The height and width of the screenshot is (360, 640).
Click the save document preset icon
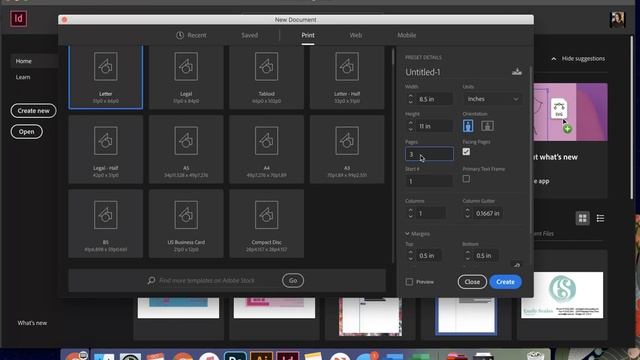(517, 72)
